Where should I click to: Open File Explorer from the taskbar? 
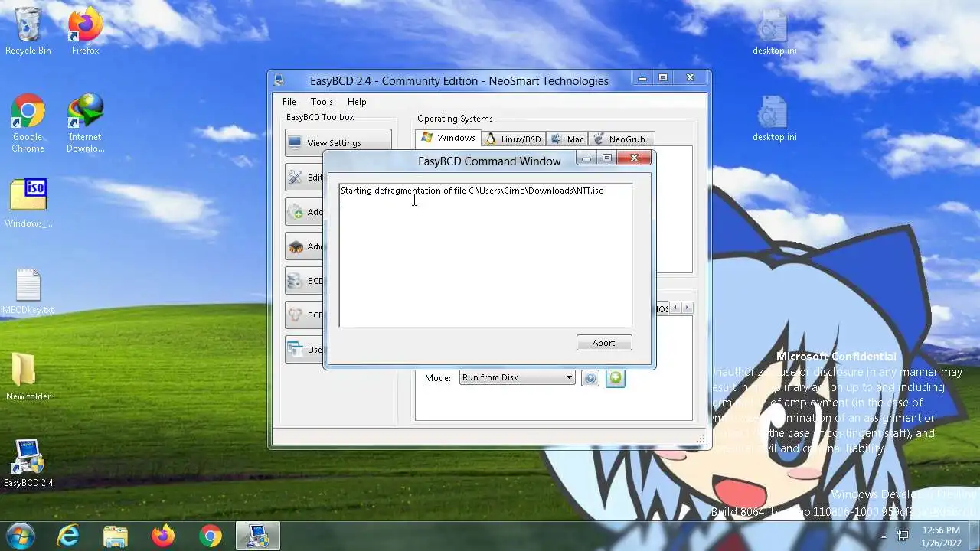[116, 536]
